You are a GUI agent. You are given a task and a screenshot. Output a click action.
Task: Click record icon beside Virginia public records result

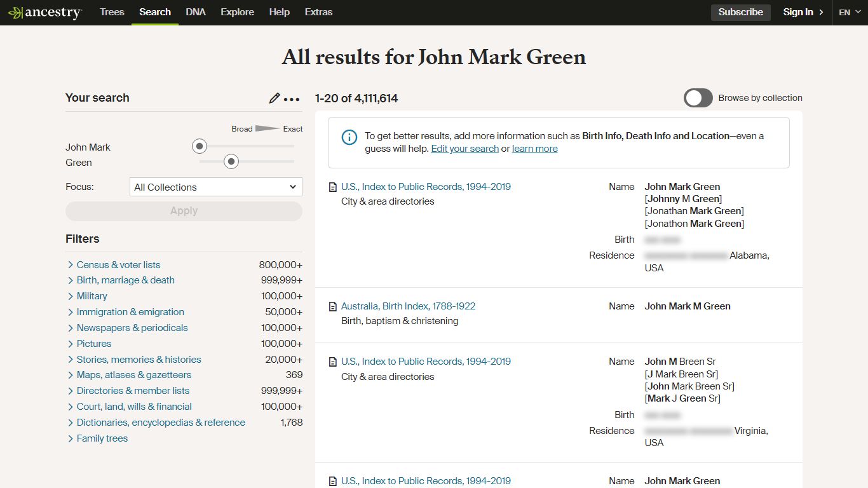332,362
